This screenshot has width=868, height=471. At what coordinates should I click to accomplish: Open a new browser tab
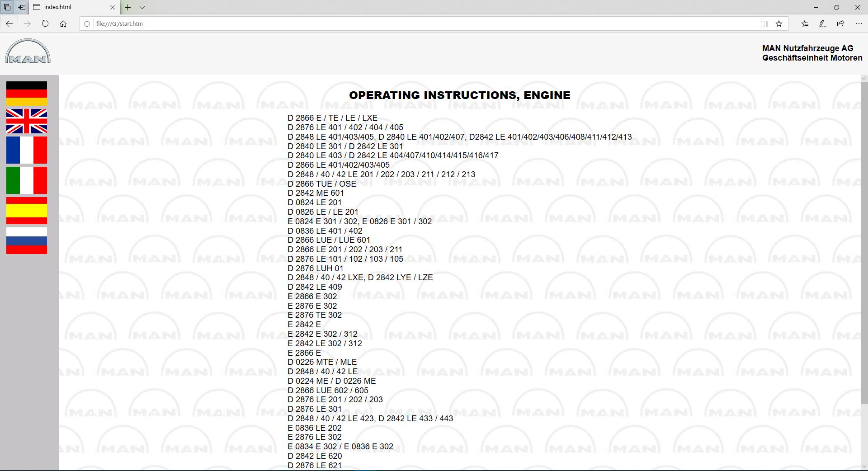coord(128,7)
